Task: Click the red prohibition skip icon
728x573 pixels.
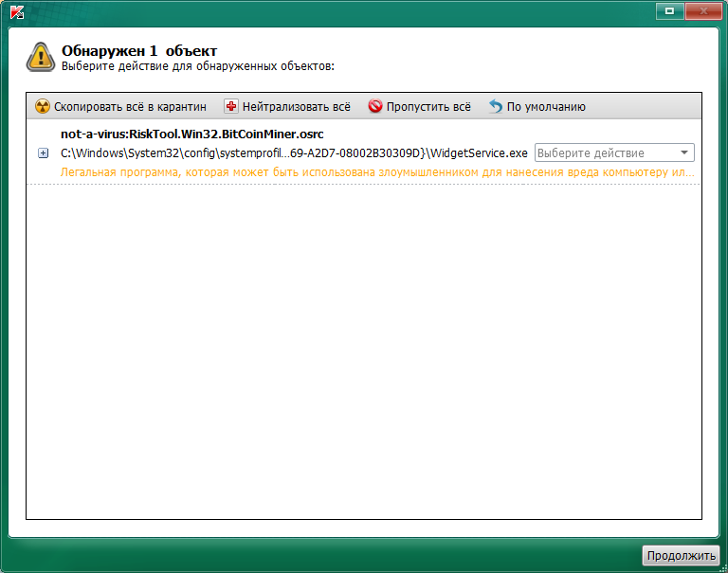Action: coord(375,106)
